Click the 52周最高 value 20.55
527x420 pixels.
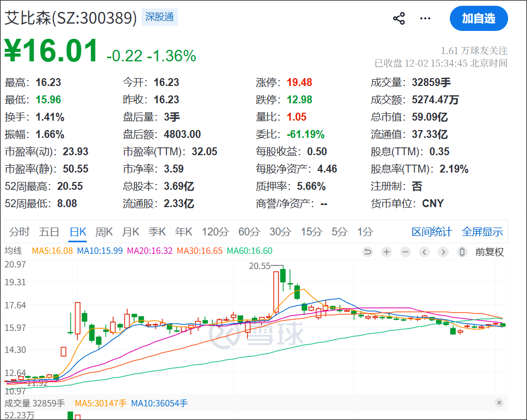click(x=70, y=186)
